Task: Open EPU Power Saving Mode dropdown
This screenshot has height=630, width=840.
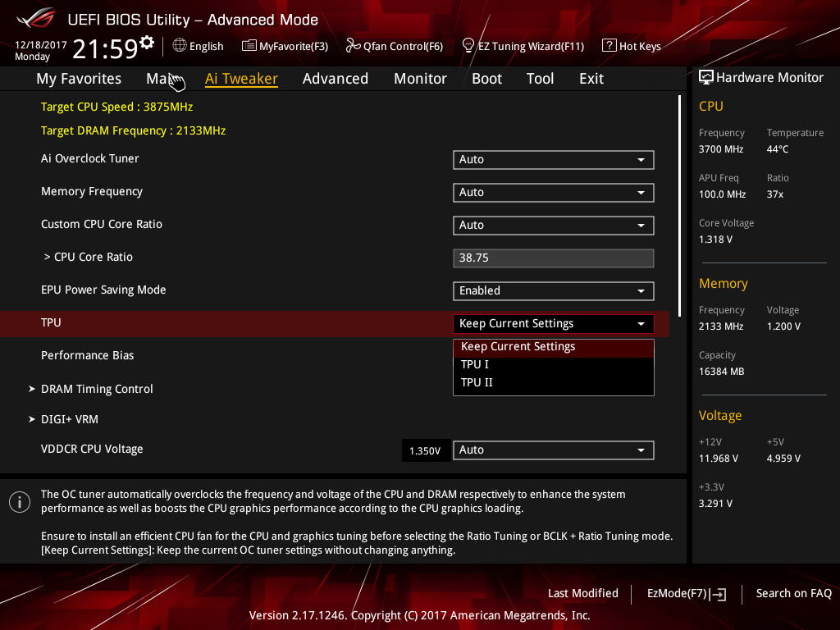Action: point(554,291)
